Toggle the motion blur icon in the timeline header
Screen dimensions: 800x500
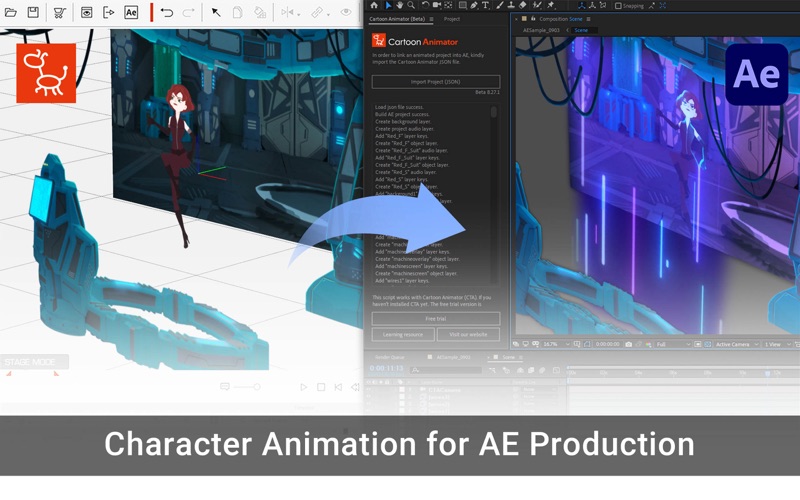click(542, 370)
